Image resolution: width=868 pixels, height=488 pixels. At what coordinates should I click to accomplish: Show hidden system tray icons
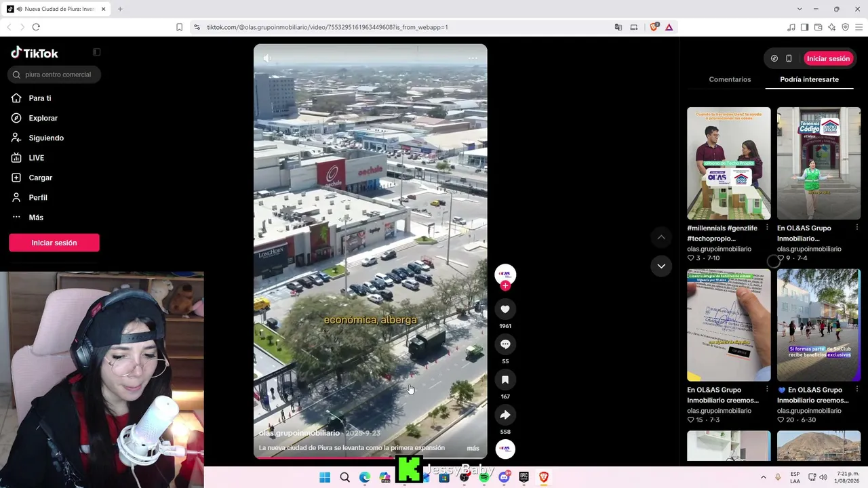point(763,477)
